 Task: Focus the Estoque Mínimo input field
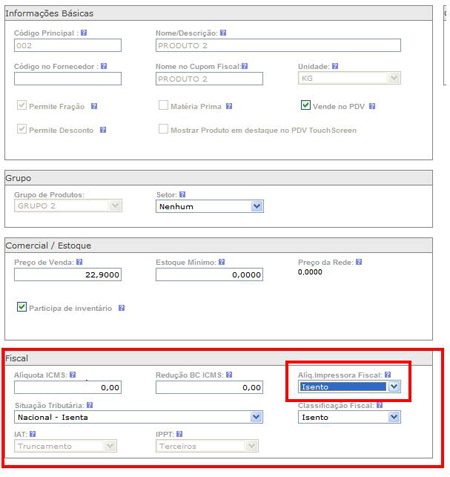coord(209,275)
